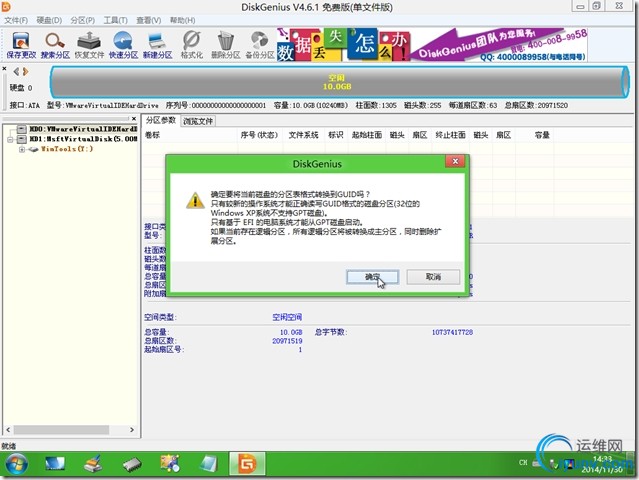The image size is (639, 480).
Task: Click the 删除分区 delete partition icon
Action: [x=225, y=45]
